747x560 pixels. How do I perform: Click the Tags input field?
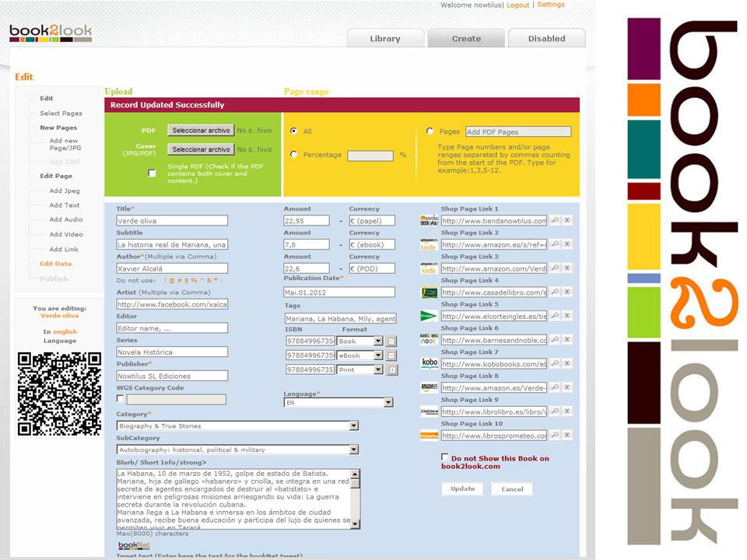pos(340,318)
